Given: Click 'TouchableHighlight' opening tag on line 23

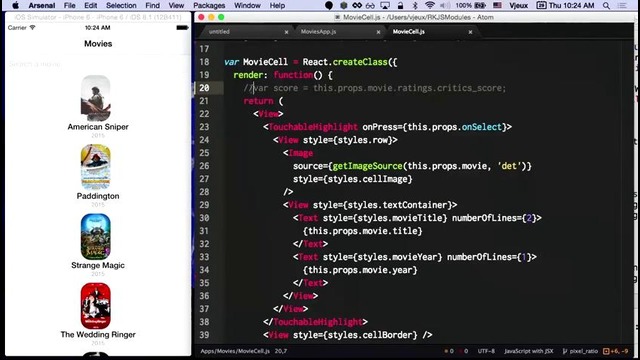Looking at the screenshot, I should 313,127.
